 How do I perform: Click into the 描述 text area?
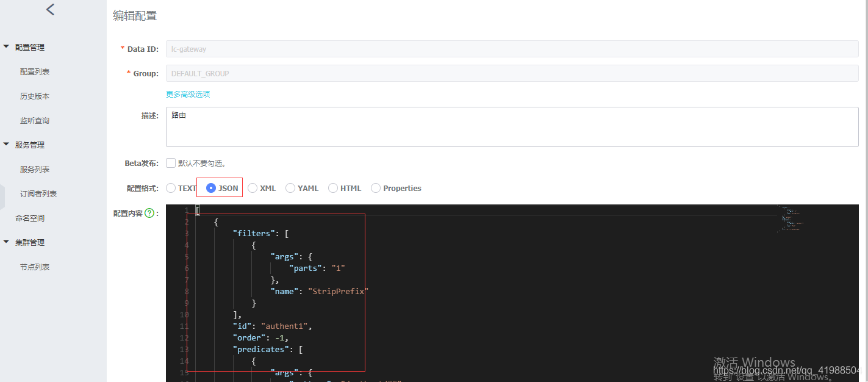(x=512, y=127)
